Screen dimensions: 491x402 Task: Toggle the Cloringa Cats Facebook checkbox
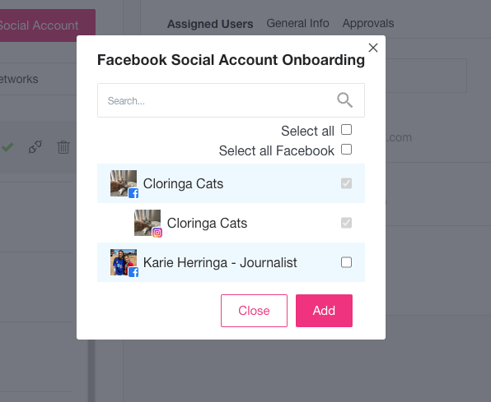346,183
